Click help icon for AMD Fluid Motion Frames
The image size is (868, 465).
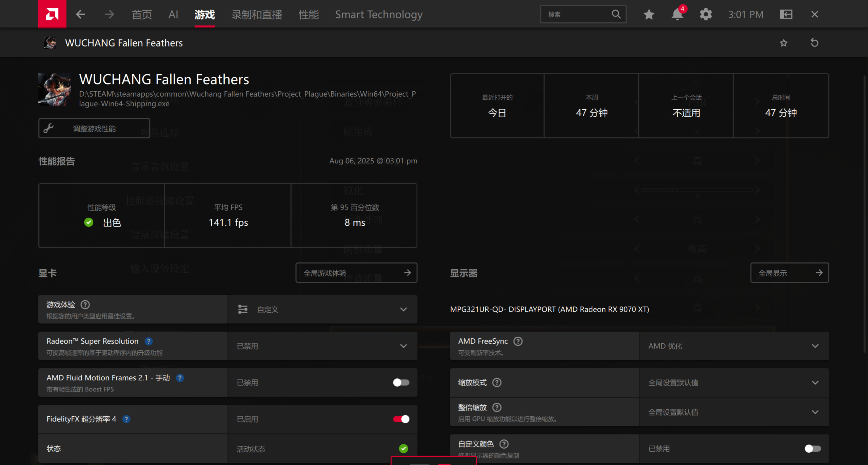click(180, 378)
